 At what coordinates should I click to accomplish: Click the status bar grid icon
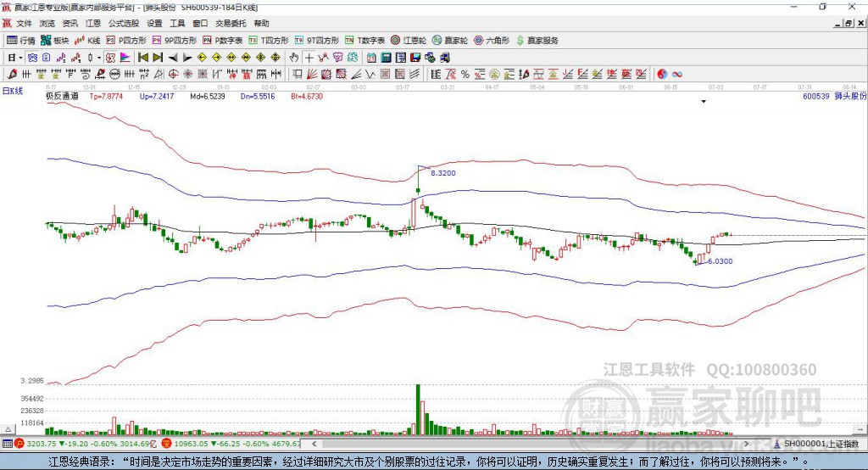point(7,444)
